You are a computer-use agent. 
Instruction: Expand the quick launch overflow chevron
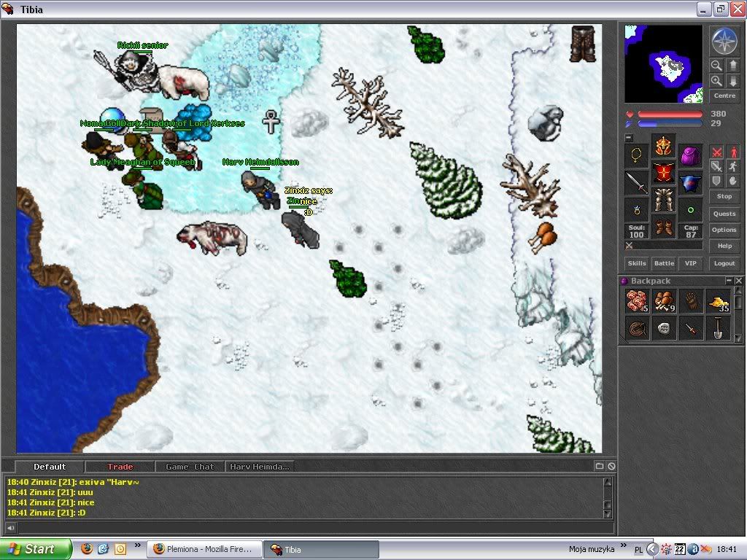tap(138, 545)
